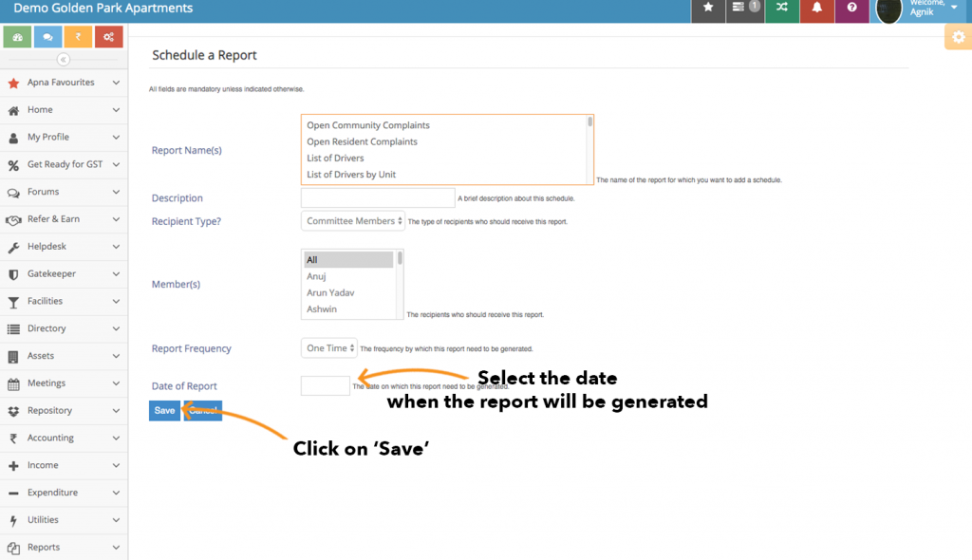Select Open Community Complaints report
Image resolution: width=972 pixels, height=560 pixels.
(368, 125)
